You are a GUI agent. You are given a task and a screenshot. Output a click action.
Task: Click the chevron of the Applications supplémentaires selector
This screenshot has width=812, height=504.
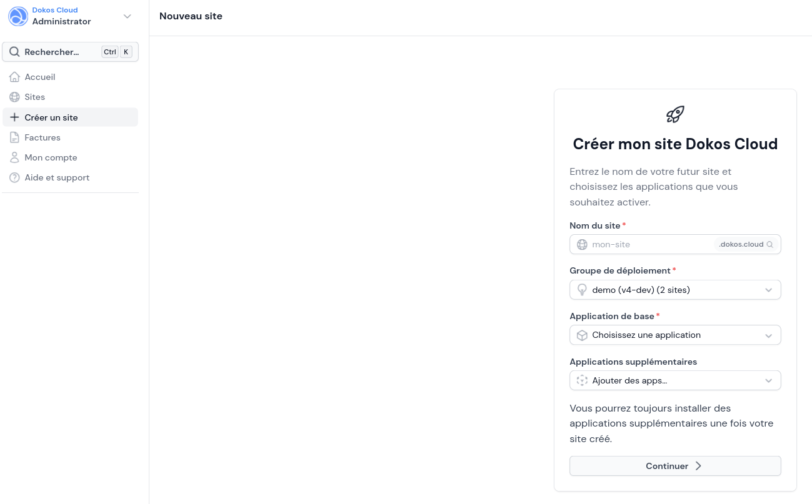coord(769,381)
